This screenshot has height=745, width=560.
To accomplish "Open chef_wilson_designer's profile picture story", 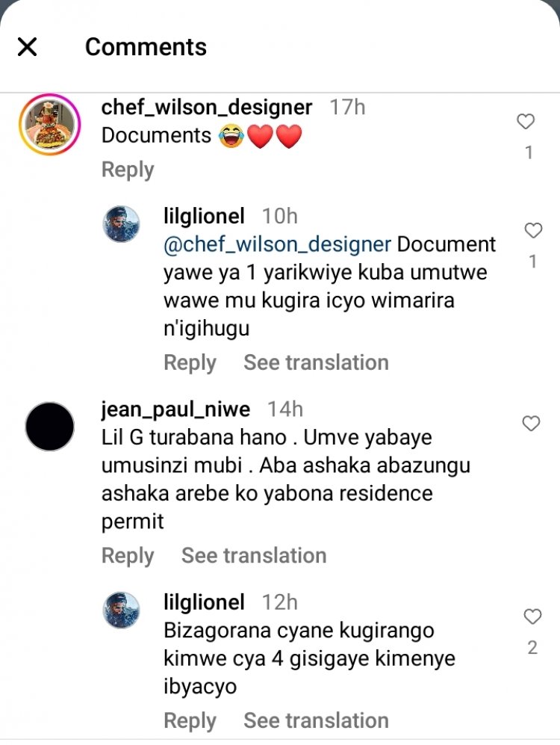I will click(50, 125).
